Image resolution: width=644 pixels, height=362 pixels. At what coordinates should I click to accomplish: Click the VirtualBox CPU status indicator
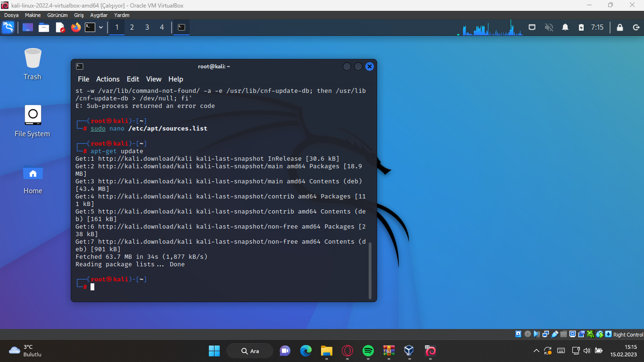(591, 334)
